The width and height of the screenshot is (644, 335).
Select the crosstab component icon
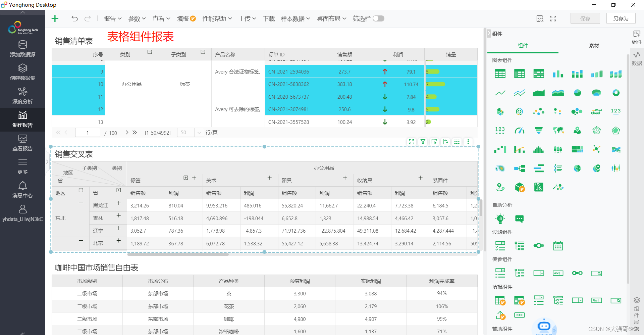[519, 74]
